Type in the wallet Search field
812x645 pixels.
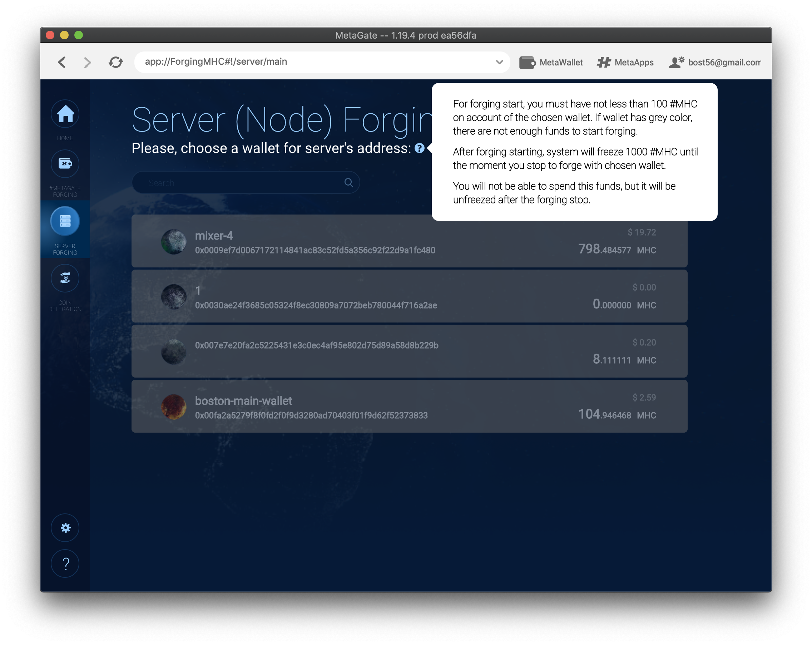tap(241, 183)
